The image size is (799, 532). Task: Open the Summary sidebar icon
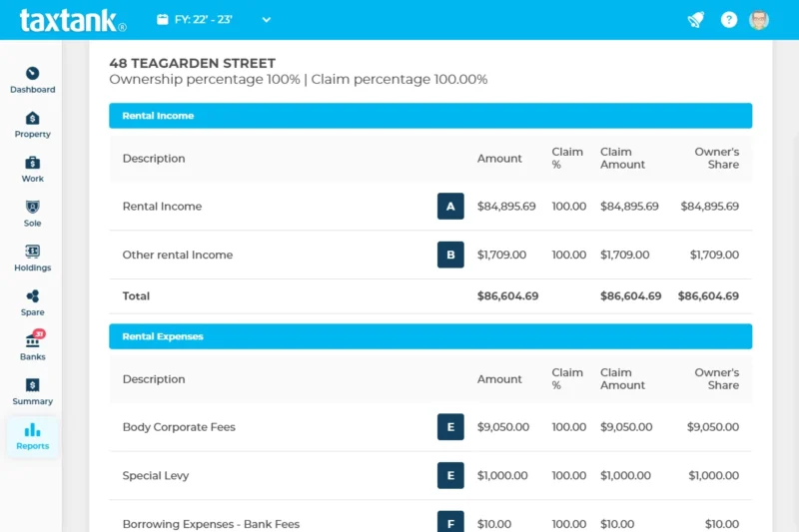click(33, 385)
